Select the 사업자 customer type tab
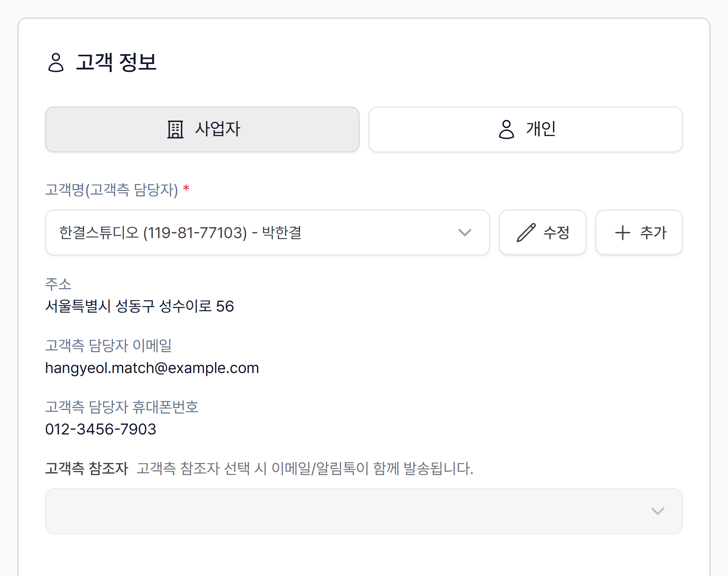 202,129
